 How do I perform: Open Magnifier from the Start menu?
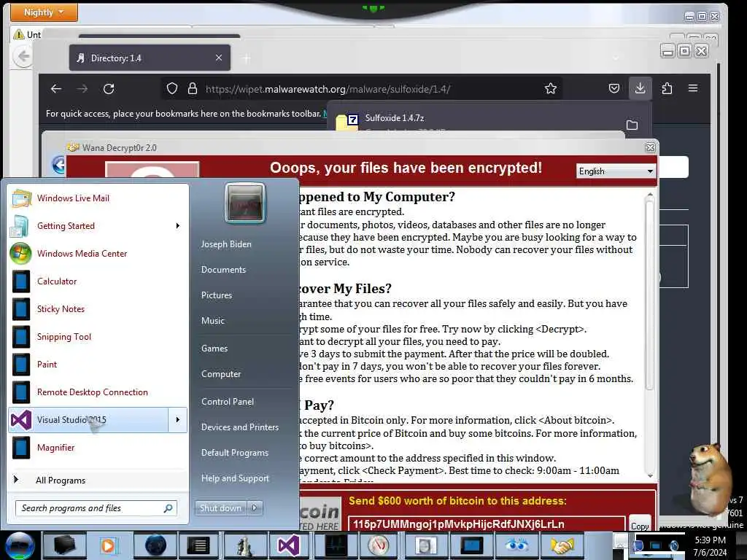point(98,447)
